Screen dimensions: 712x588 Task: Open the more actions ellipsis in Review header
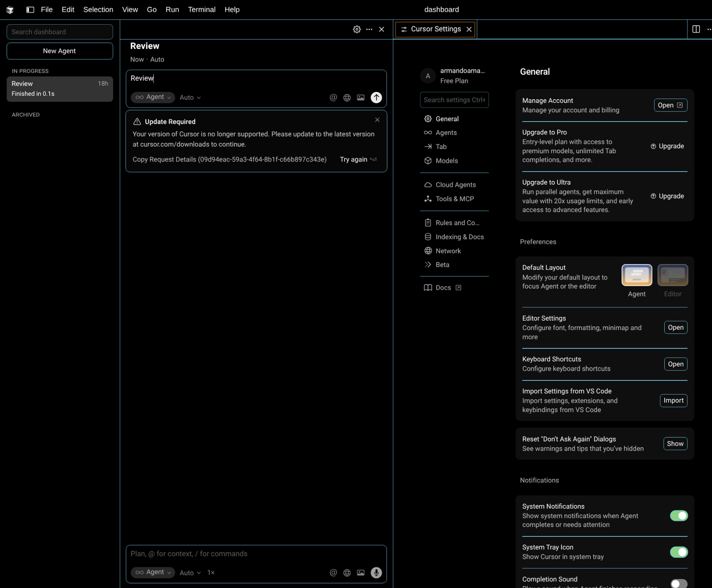(369, 29)
